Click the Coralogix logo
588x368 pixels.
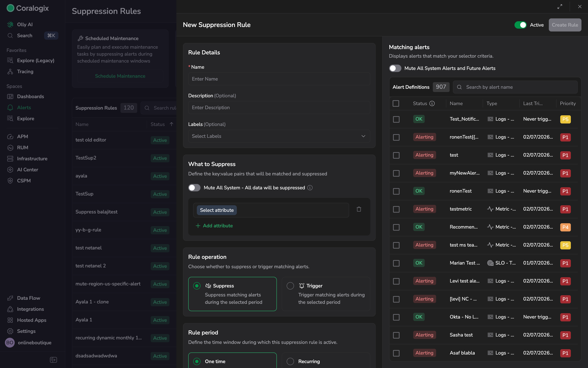[27, 8]
